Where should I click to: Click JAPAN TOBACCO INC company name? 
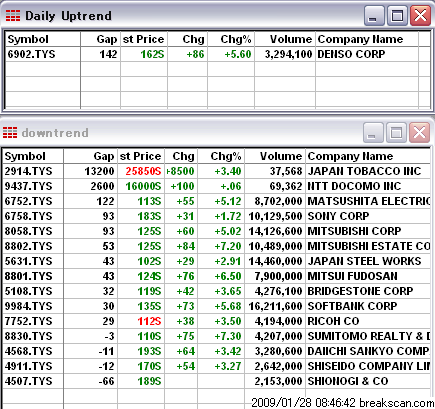(364, 171)
